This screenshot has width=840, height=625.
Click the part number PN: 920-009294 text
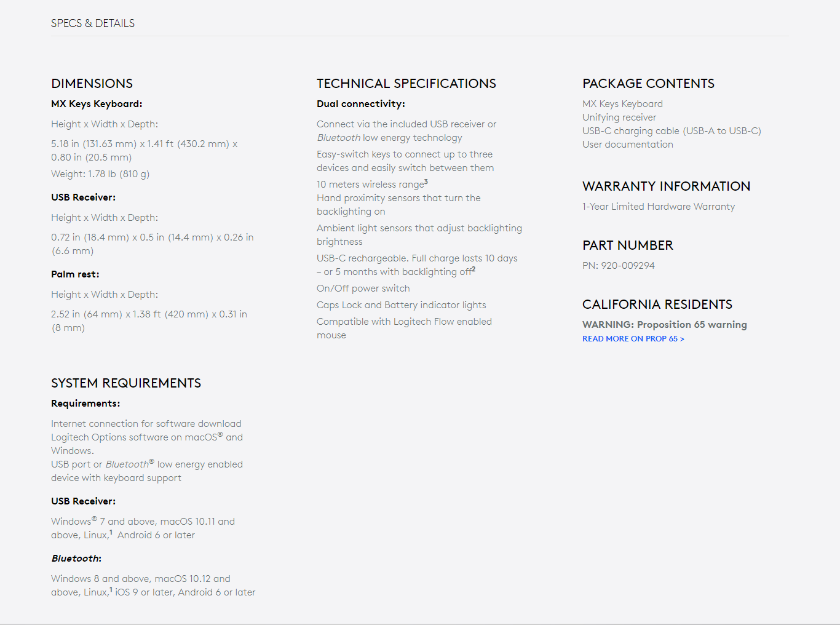[x=618, y=266]
